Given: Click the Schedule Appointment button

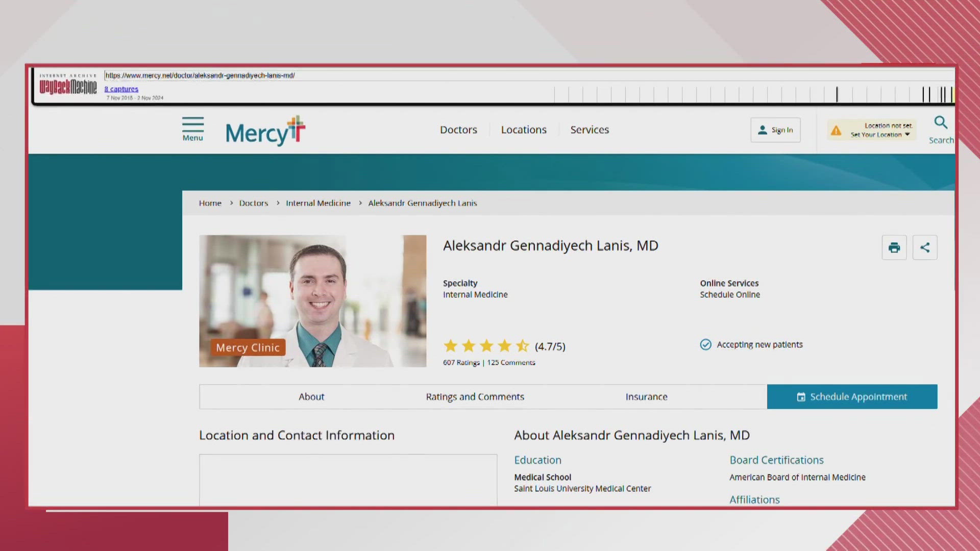Looking at the screenshot, I should pos(852,396).
